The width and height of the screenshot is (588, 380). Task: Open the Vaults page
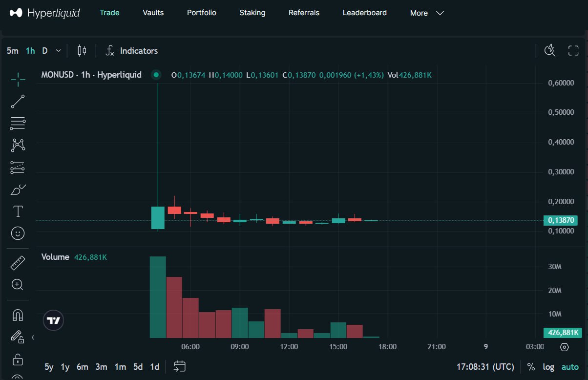[x=153, y=13]
